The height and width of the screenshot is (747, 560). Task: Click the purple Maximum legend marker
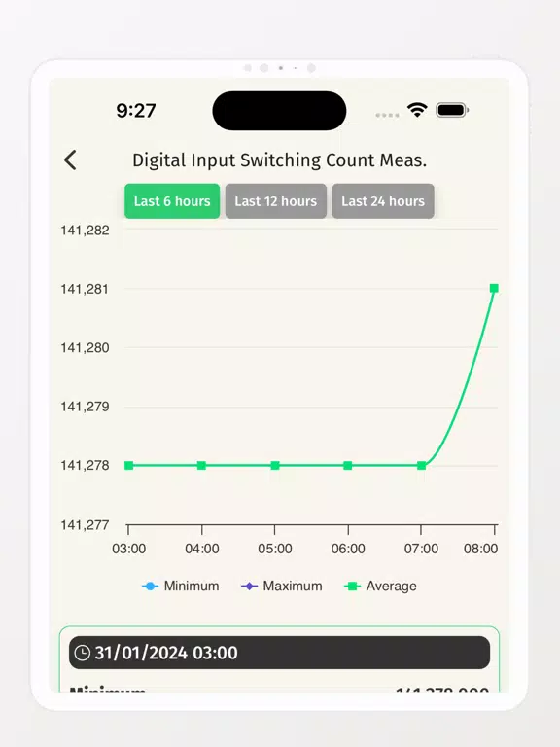[249, 587]
